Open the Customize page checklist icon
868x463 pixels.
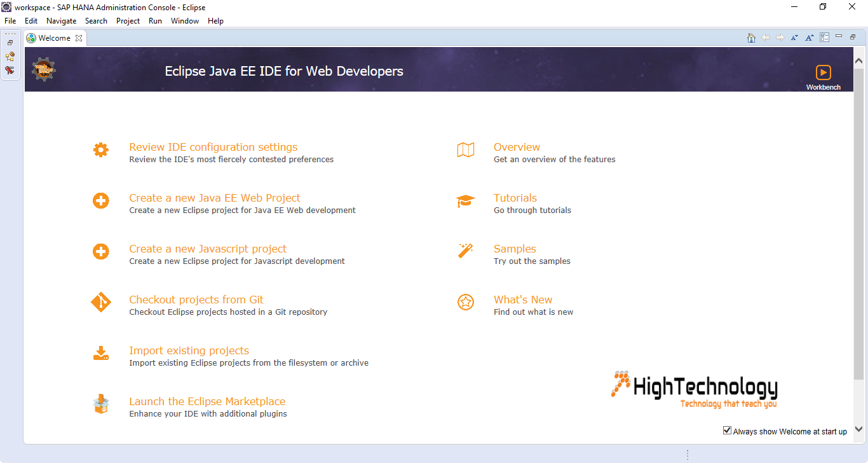[x=824, y=38]
